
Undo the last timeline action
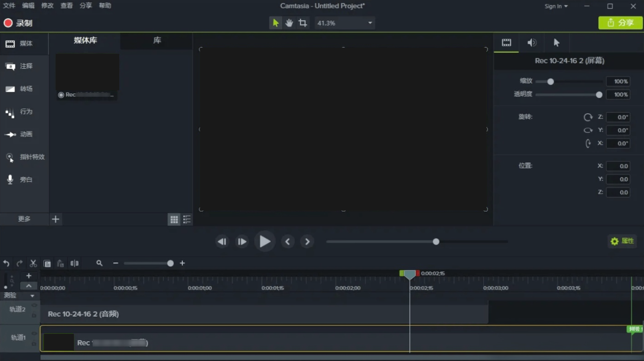coord(6,263)
